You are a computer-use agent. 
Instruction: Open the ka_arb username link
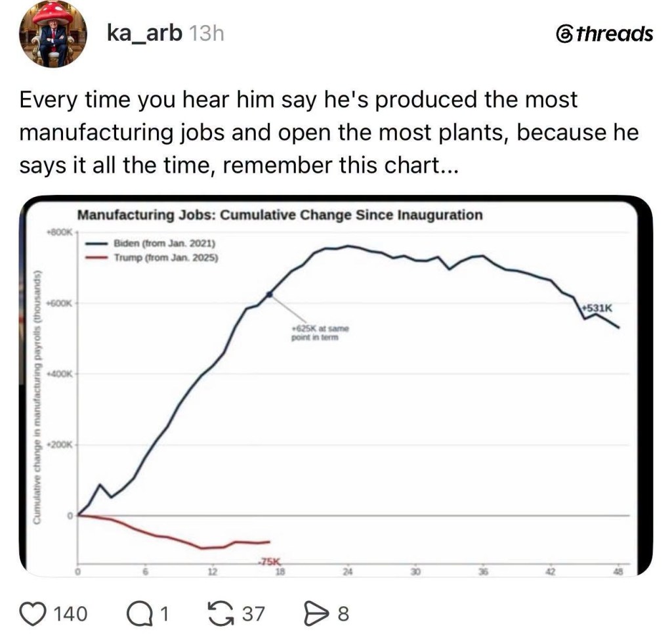tap(144, 33)
